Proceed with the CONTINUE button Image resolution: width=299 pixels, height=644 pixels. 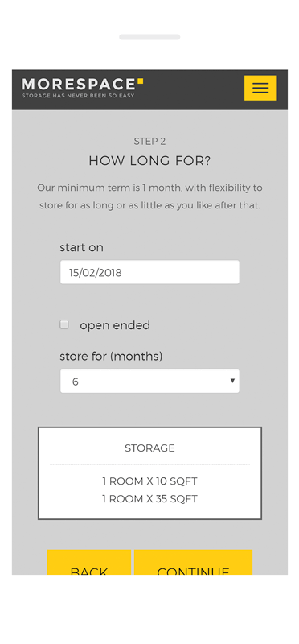[193, 562]
